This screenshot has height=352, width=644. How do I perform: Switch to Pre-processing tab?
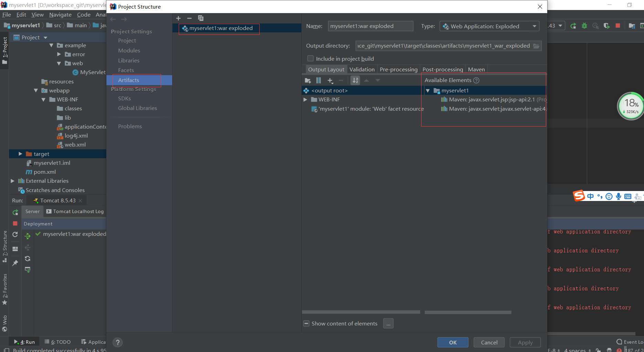pyautogui.click(x=398, y=69)
